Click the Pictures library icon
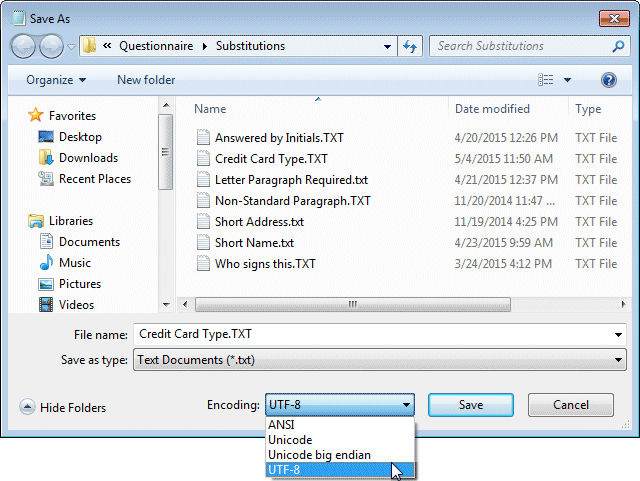Screen dimensions: 640x481 [46, 284]
